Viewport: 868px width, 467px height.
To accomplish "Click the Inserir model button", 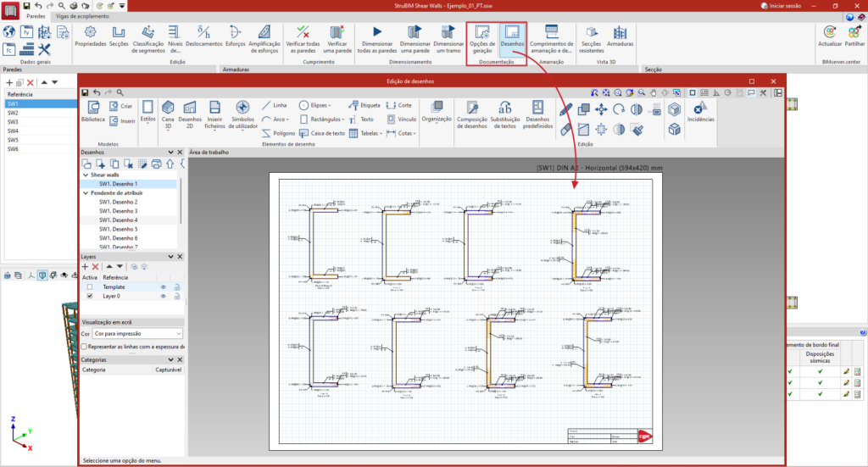I will (122, 120).
